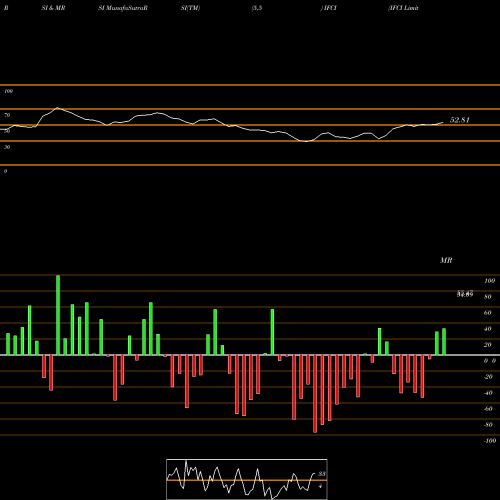The height and width of the screenshot is (500, 500).
Task: Click the tallest green bar reaching 100
Action: click(x=58, y=315)
